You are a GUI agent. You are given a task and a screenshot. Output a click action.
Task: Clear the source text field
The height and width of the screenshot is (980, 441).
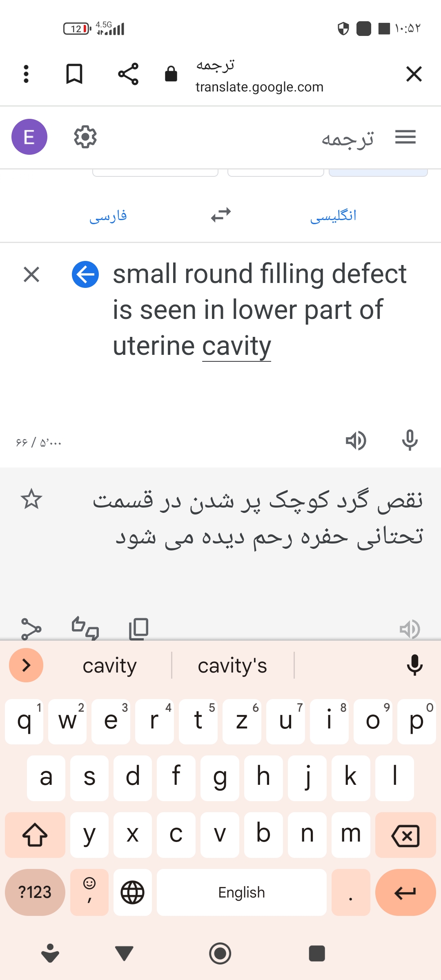31,274
